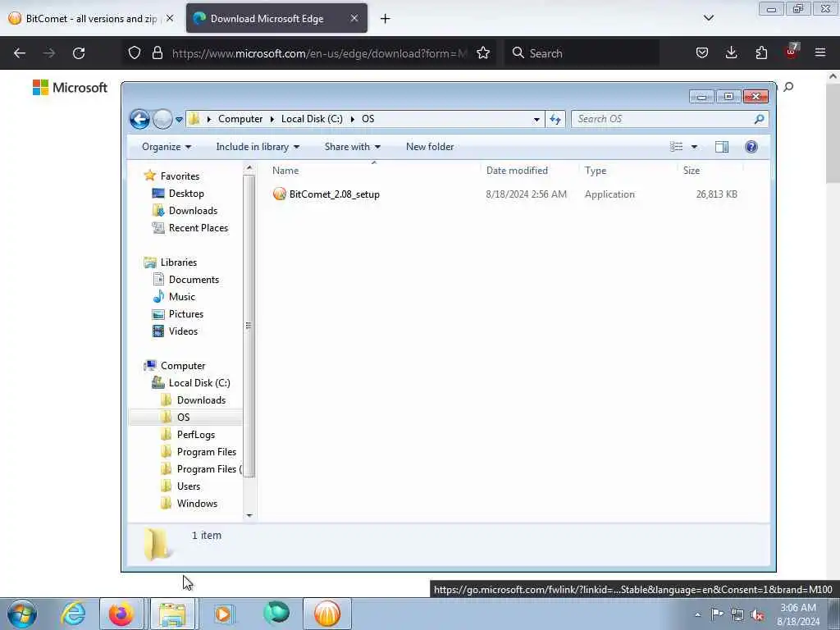840x630 pixels.
Task: List all tabs with the chevron
Action: pyautogui.click(x=708, y=18)
